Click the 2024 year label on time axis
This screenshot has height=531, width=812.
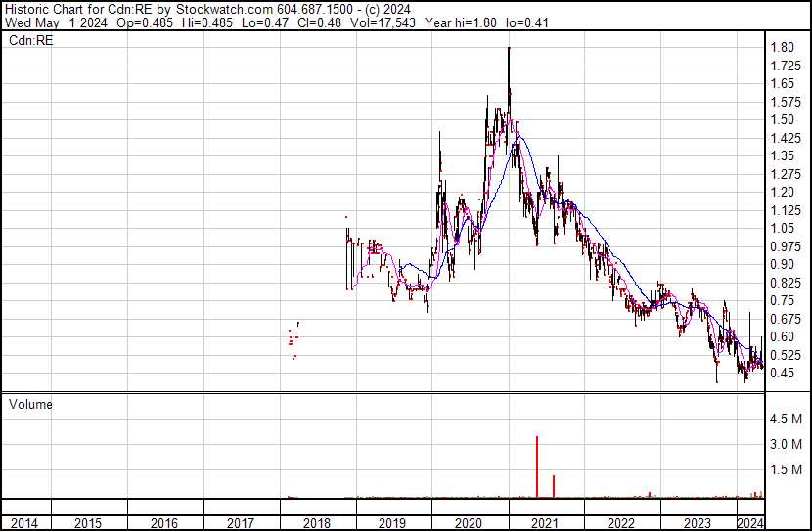coord(750,523)
